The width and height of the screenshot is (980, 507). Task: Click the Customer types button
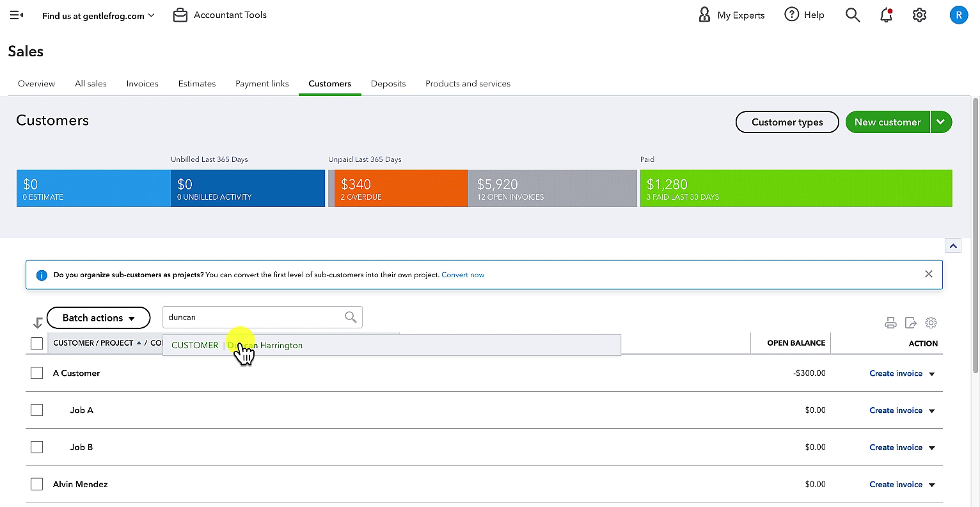point(787,122)
